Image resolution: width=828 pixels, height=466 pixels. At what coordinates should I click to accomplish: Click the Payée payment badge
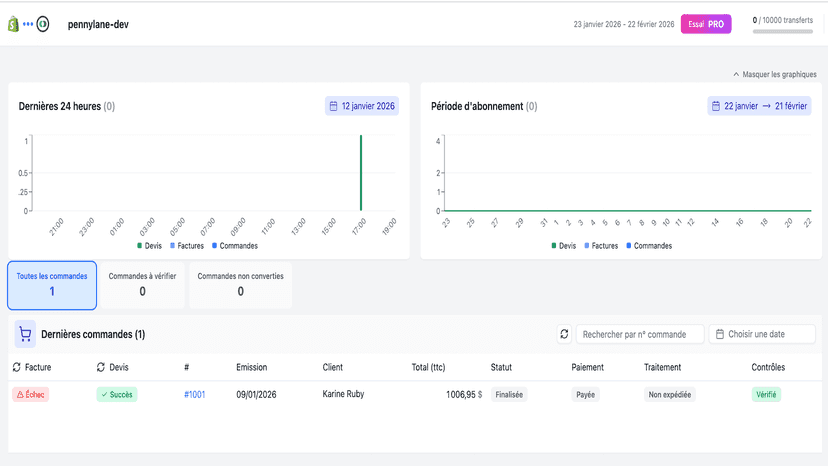[585, 395]
